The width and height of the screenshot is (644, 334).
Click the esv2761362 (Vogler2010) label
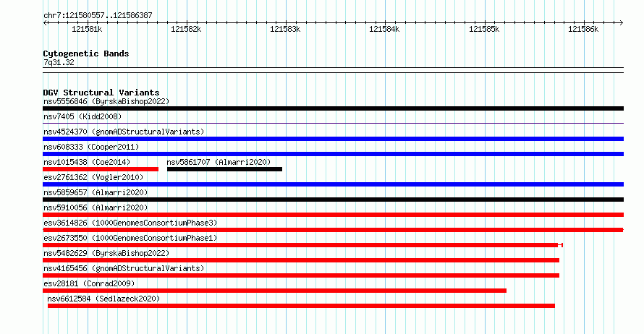click(x=93, y=177)
